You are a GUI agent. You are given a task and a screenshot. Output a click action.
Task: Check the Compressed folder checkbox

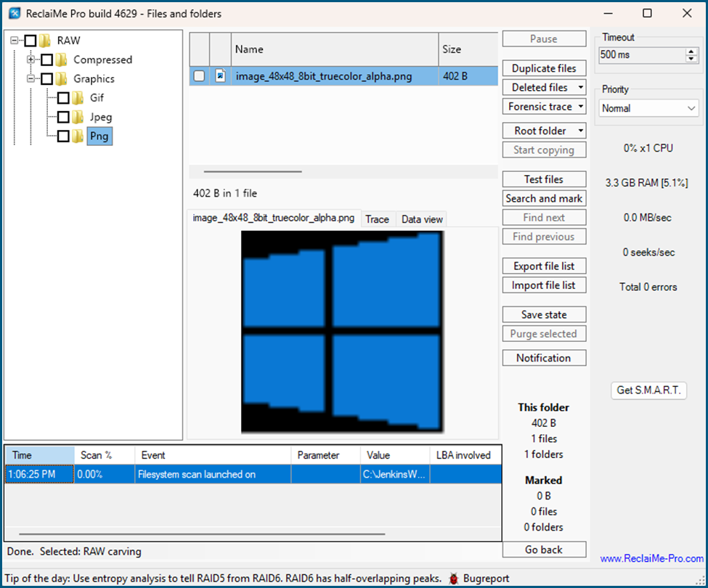coord(47,60)
